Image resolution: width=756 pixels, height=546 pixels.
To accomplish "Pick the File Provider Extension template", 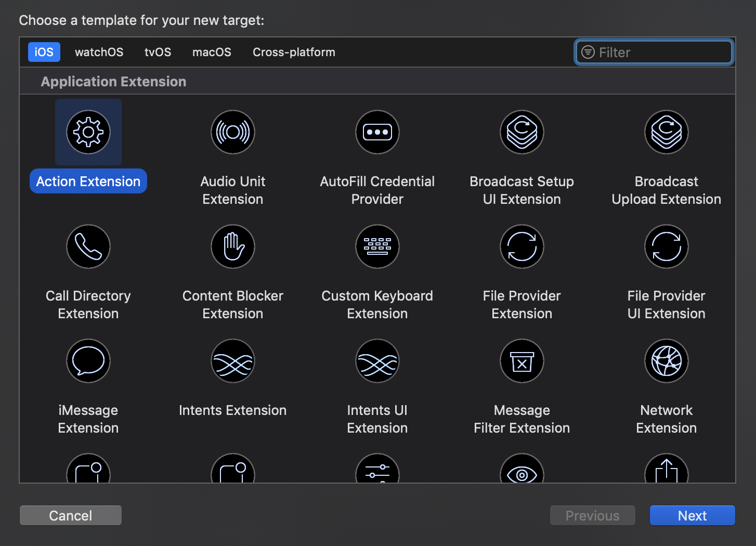I will (522, 246).
